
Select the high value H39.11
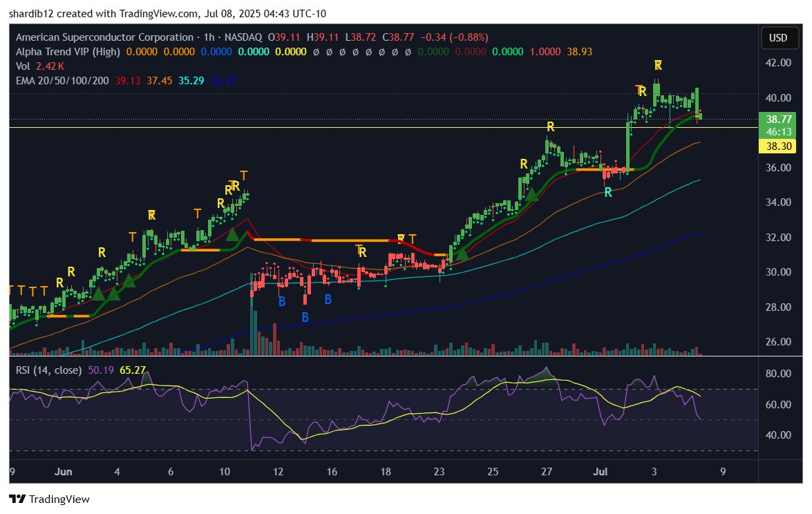pyautogui.click(x=323, y=37)
